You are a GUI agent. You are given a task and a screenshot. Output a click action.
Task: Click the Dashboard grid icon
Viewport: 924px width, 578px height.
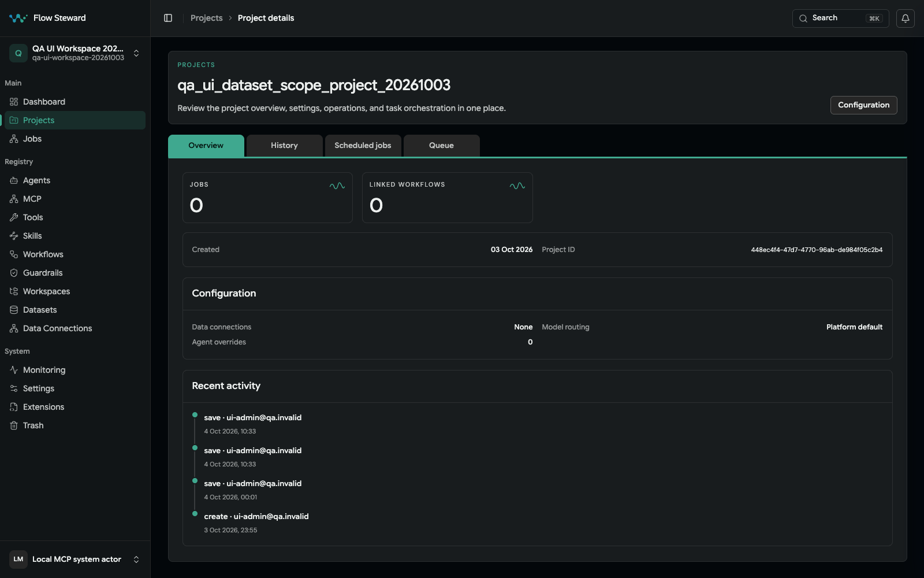[x=14, y=102]
